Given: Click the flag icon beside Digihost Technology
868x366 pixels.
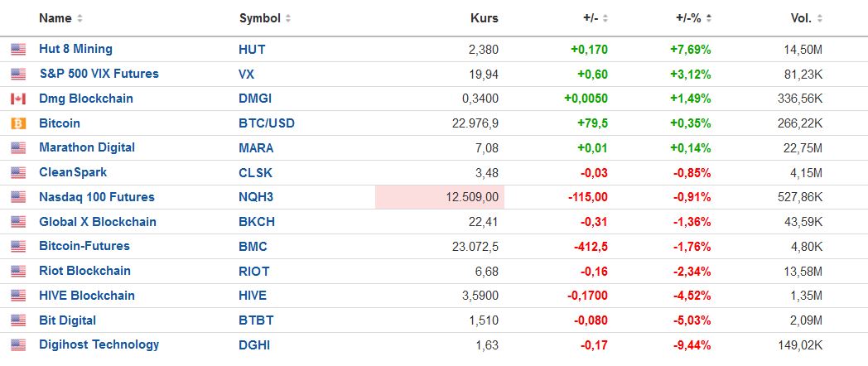Looking at the screenshot, I should [18, 345].
